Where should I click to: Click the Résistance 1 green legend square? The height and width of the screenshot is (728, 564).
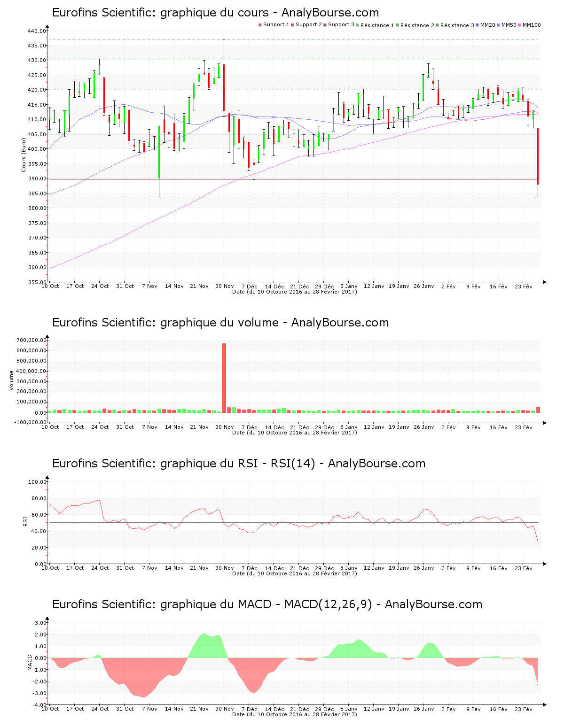[x=358, y=25]
